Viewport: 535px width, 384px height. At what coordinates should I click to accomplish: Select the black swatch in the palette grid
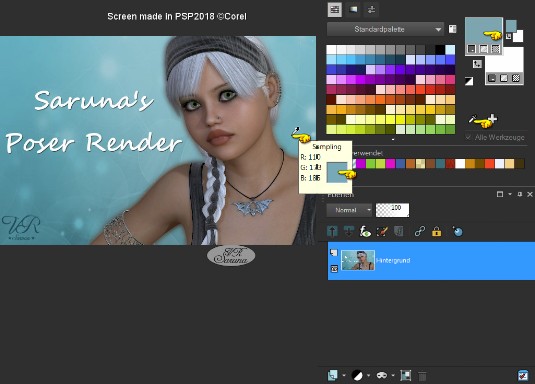tap(440, 50)
